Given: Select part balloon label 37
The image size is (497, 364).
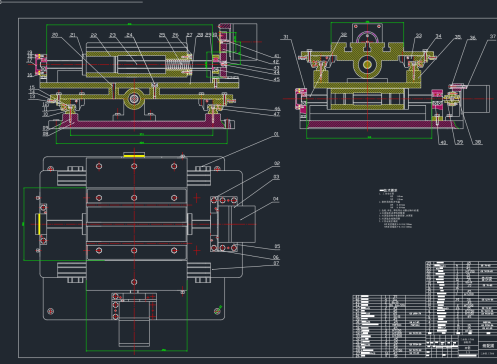Looking at the screenshot, I should click(x=493, y=36).
